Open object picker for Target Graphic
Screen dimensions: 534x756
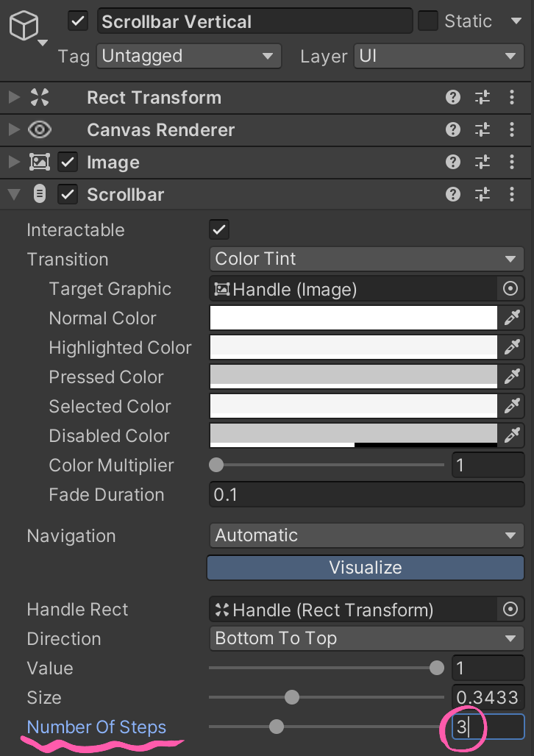coord(510,289)
